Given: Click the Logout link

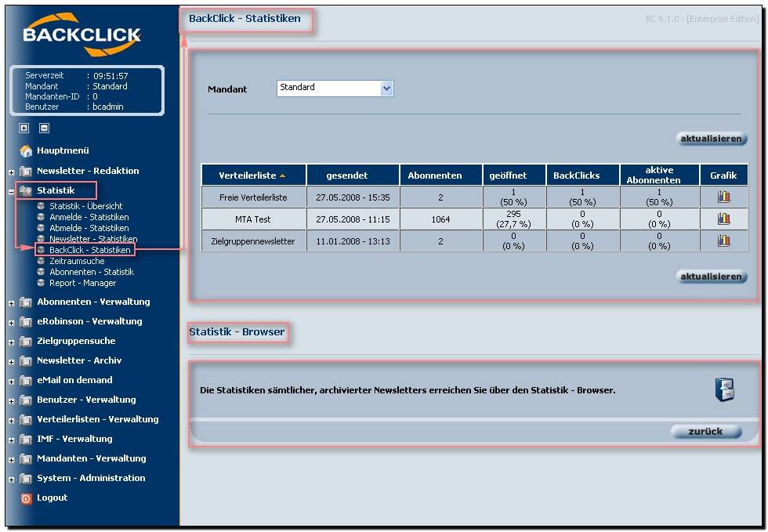Looking at the screenshot, I should [x=53, y=498].
